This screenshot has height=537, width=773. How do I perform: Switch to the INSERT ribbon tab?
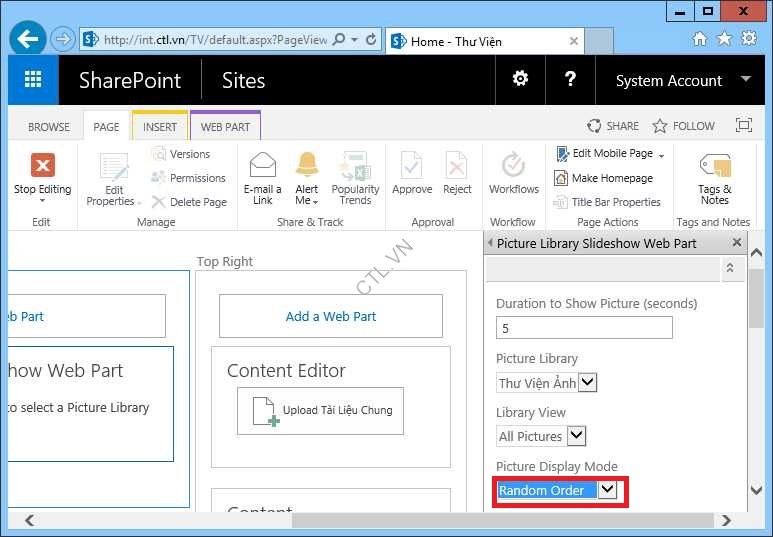(x=160, y=127)
